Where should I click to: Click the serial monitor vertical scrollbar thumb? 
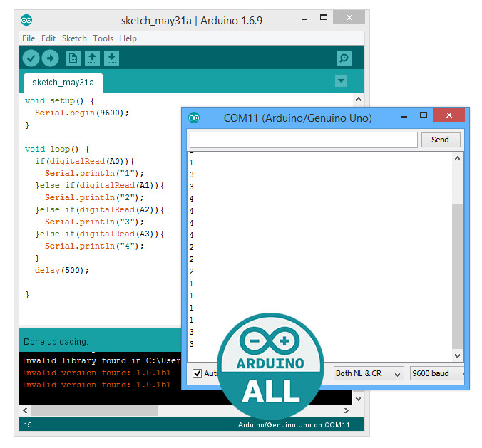click(458, 276)
